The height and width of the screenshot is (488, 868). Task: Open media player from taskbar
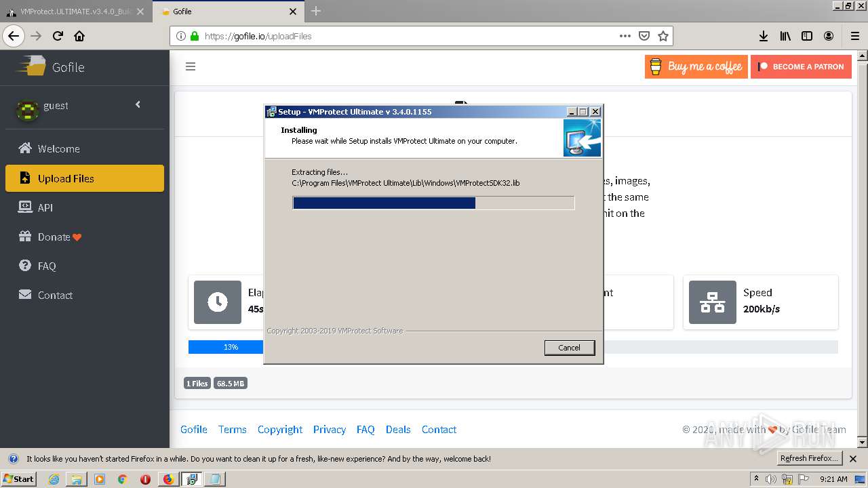[x=100, y=479]
